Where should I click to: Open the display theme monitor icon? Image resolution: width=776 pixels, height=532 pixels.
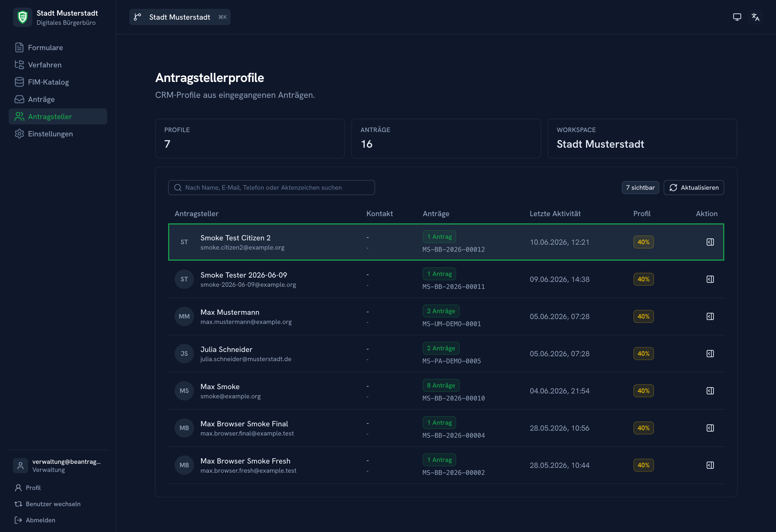737,17
